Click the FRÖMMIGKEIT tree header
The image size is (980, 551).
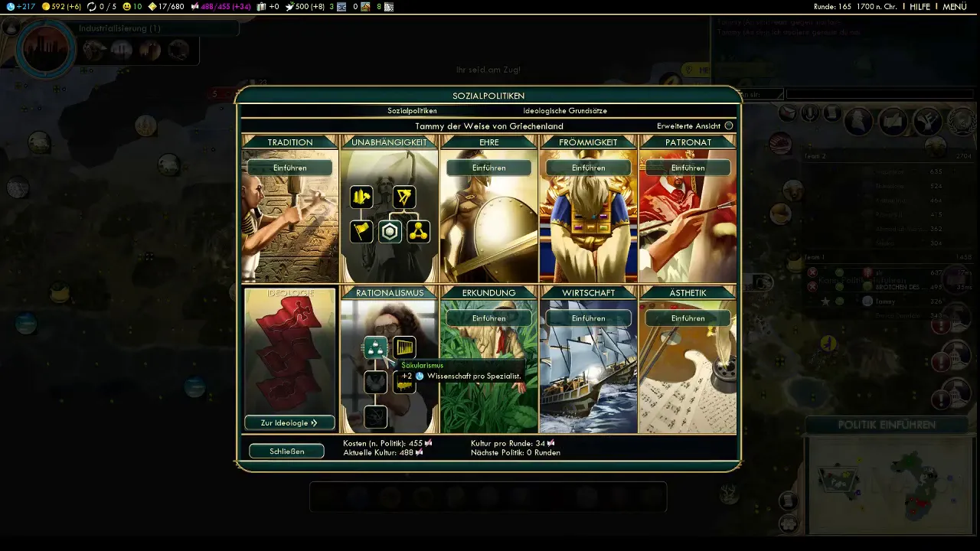588,142
